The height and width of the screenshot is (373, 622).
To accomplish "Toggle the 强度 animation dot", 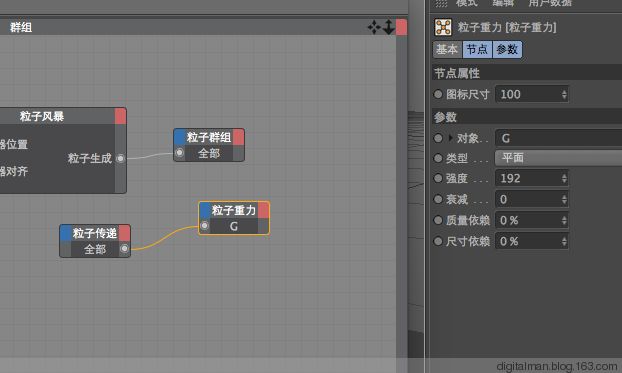I will coord(438,178).
